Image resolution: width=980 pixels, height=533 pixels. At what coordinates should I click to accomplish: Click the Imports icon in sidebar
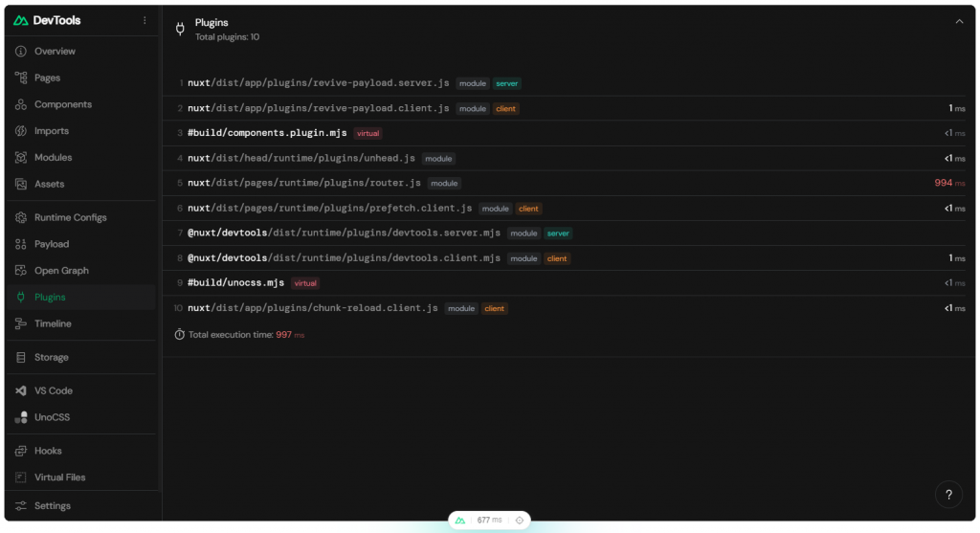coord(21,130)
